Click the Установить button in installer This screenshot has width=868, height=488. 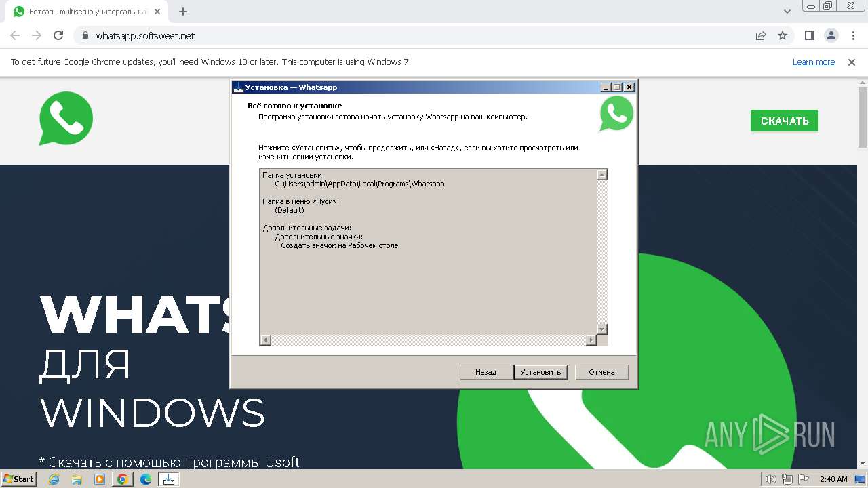(x=540, y=372)
